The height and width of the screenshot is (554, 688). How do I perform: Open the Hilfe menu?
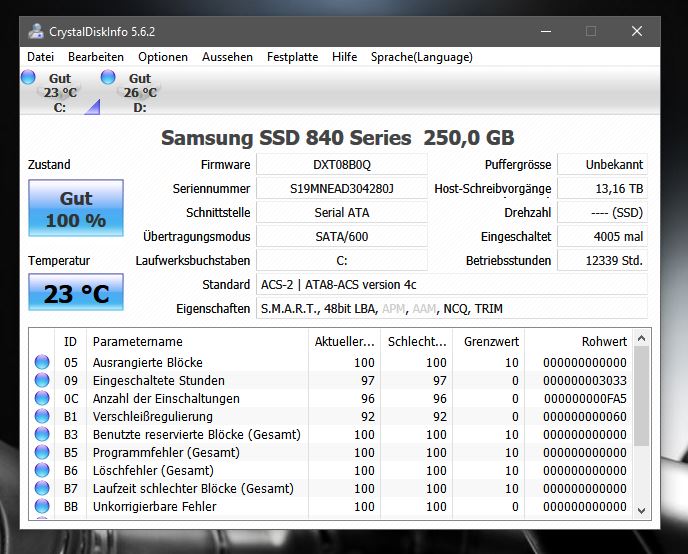click(344, 57)
